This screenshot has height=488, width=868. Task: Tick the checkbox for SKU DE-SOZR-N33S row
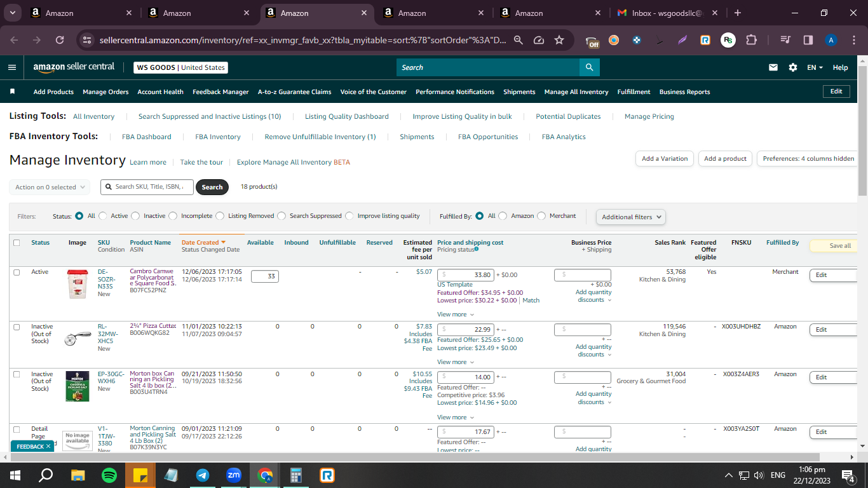click(x=17, y=272)
